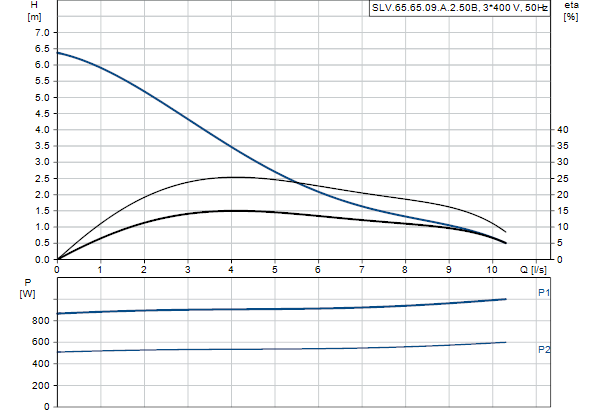Click the right end of the P1 curve
Image resolution: width=593 pixels, height=415 pixels.
pos(505,299)
